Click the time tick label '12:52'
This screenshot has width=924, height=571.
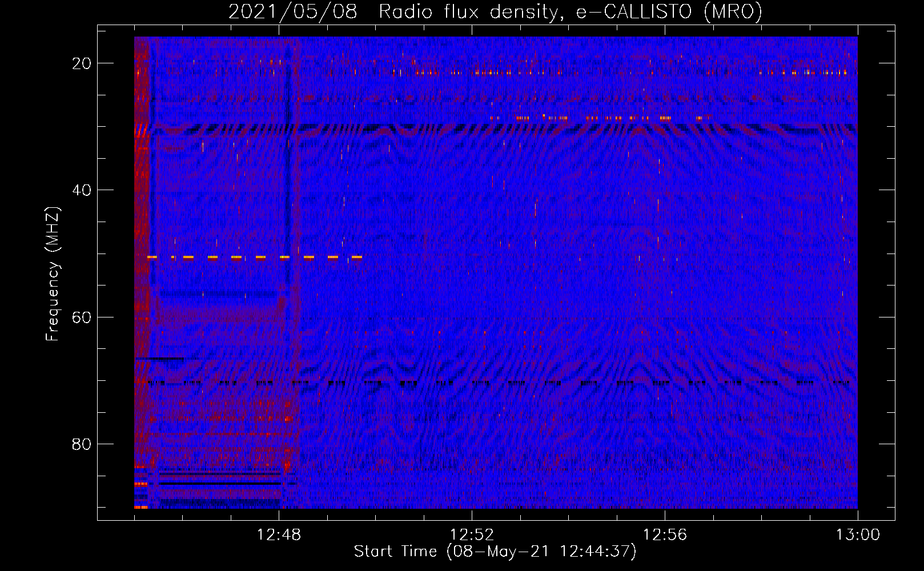pyautogui.click(x=472, y=535)
